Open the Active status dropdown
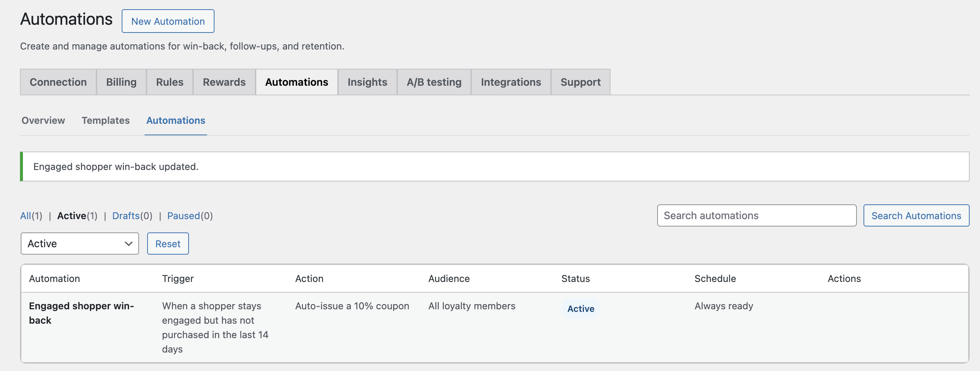Screen dimensions: 980x371 (x=80, y=244)
